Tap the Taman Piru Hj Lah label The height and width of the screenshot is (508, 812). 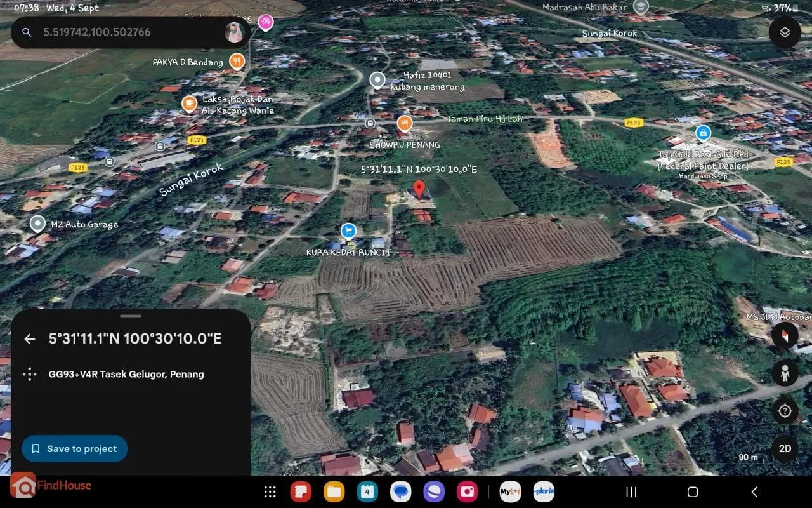click(x=485, y=119)
